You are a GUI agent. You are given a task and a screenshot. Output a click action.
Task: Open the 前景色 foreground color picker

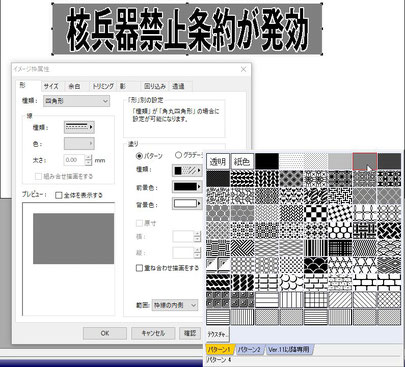tap(187, 187)
